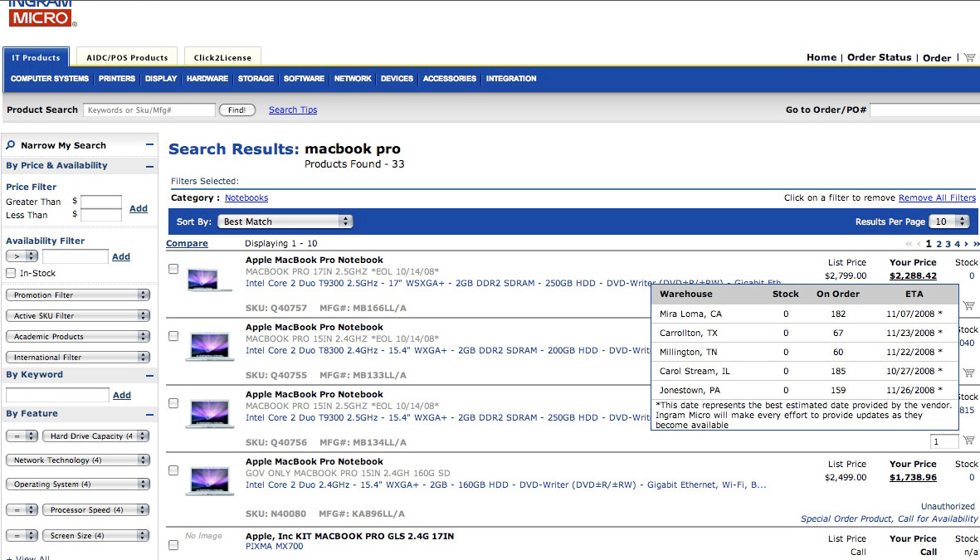
Task: Remove the Notebooks category filter
Action: [x=246, y=197]
